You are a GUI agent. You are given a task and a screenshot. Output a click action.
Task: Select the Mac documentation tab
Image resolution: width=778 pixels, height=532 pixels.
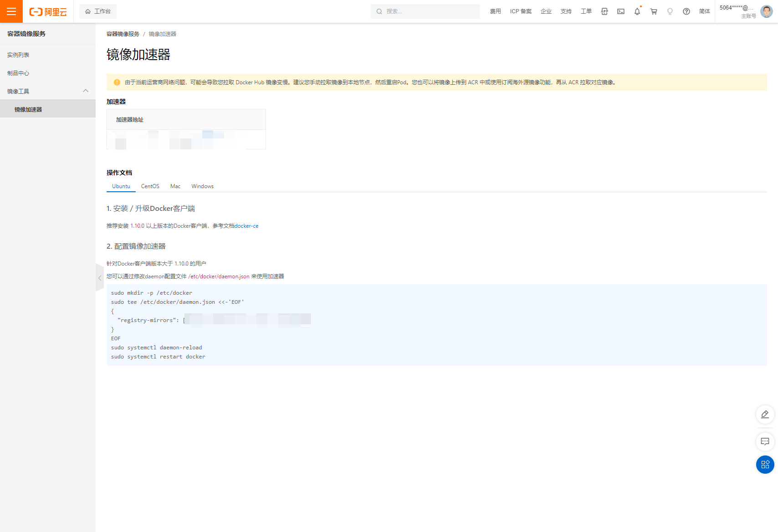(175, 186)
